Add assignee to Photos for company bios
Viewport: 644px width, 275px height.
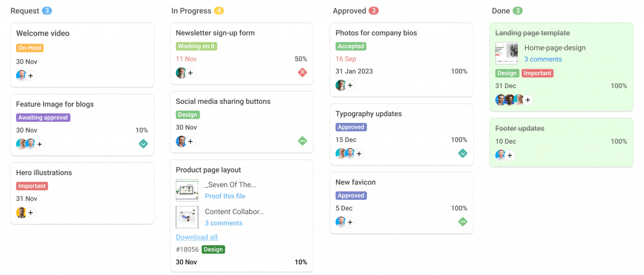tap(350, 86)
